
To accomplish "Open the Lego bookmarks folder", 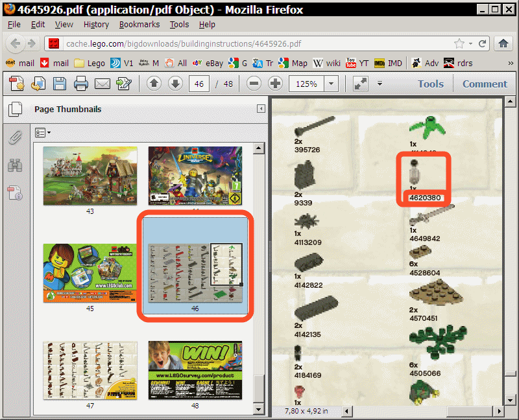I will (90, 63).
